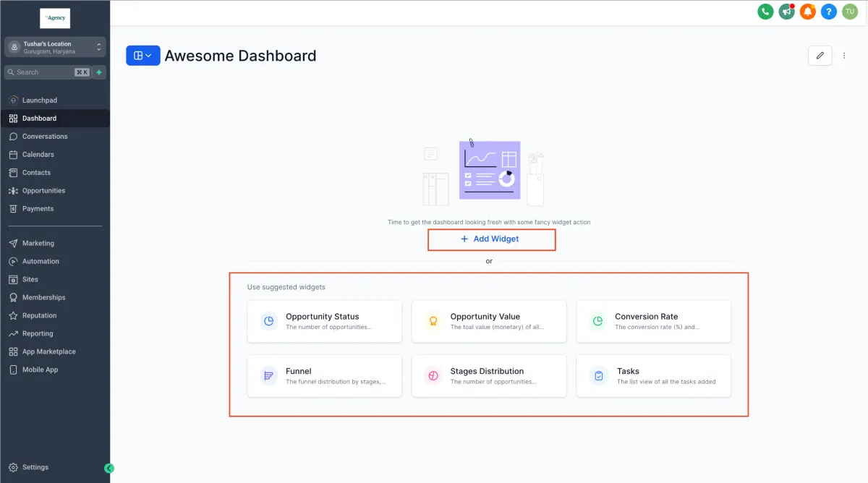
Task: Click the green phone dialer icon
Action: 765,12
